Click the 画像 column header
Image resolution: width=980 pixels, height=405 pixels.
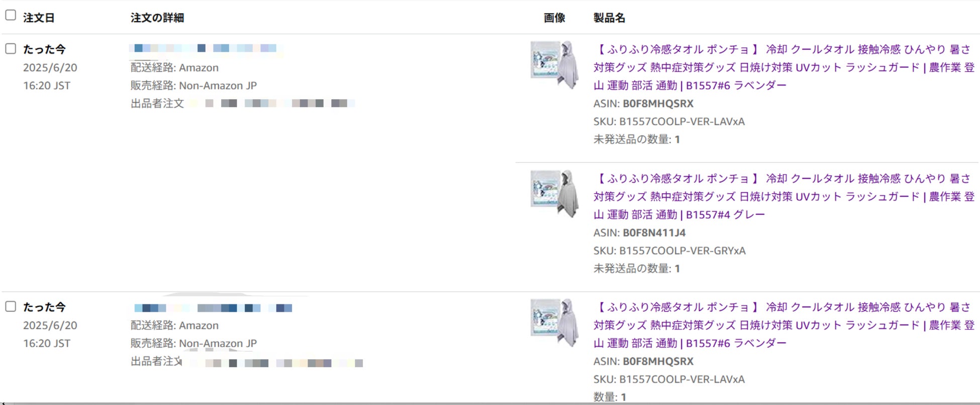(554, 18)
